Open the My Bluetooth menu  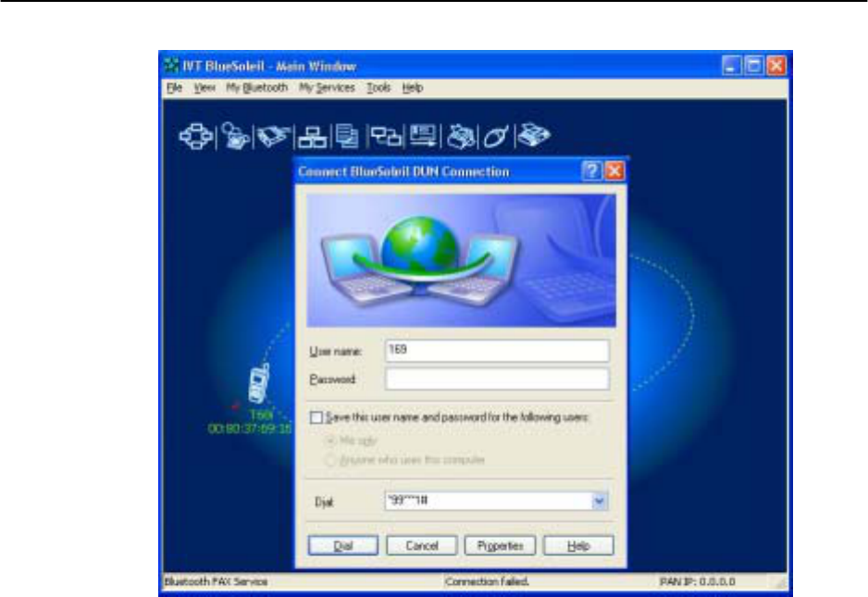tap(257, 88)
